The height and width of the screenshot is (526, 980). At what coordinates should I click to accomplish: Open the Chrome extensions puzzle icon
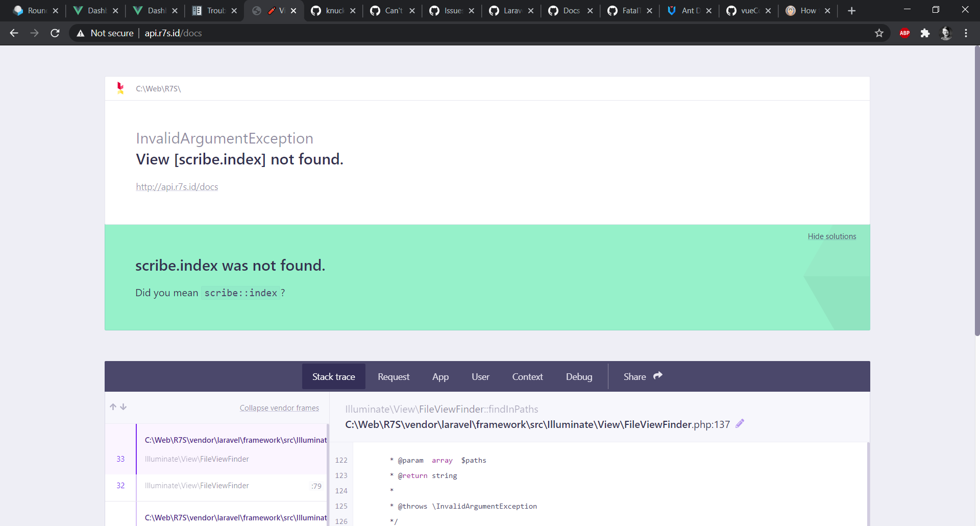(925, 33)
